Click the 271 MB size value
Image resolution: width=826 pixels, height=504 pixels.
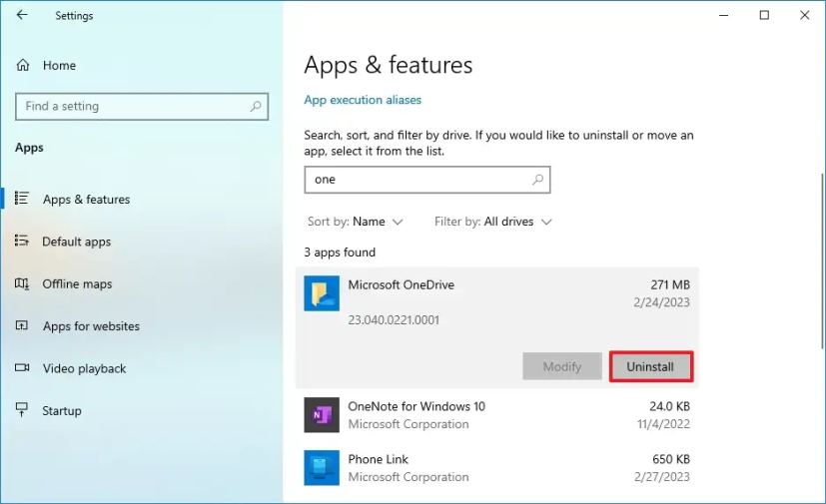(x=669, y=284)
